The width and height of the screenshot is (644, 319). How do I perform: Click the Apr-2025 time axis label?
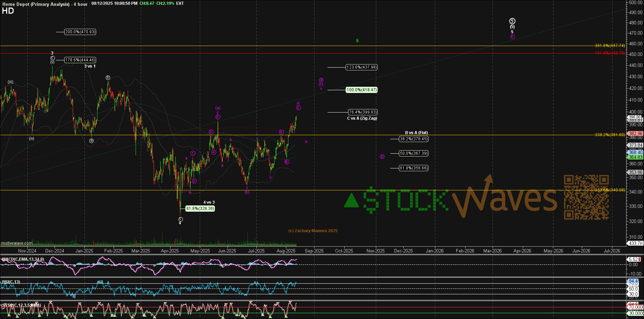pyautogui.click(x=170, y=251)
